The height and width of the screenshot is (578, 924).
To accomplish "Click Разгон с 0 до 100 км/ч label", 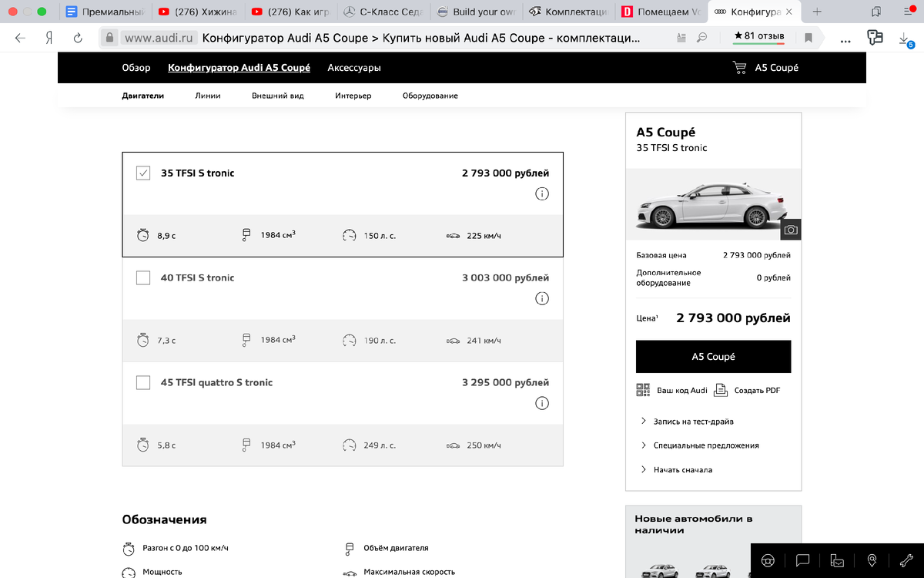I will point(186,548).
